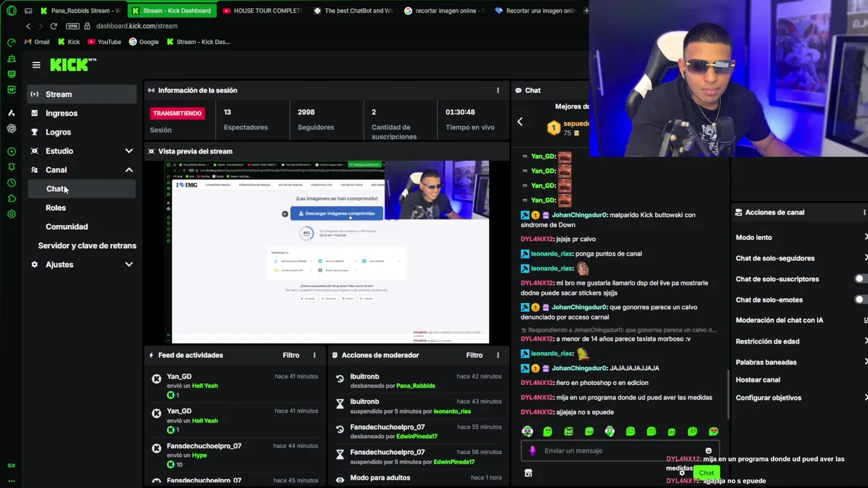
Task: Click Opera GX corner icon
Action: coord(12,466)
